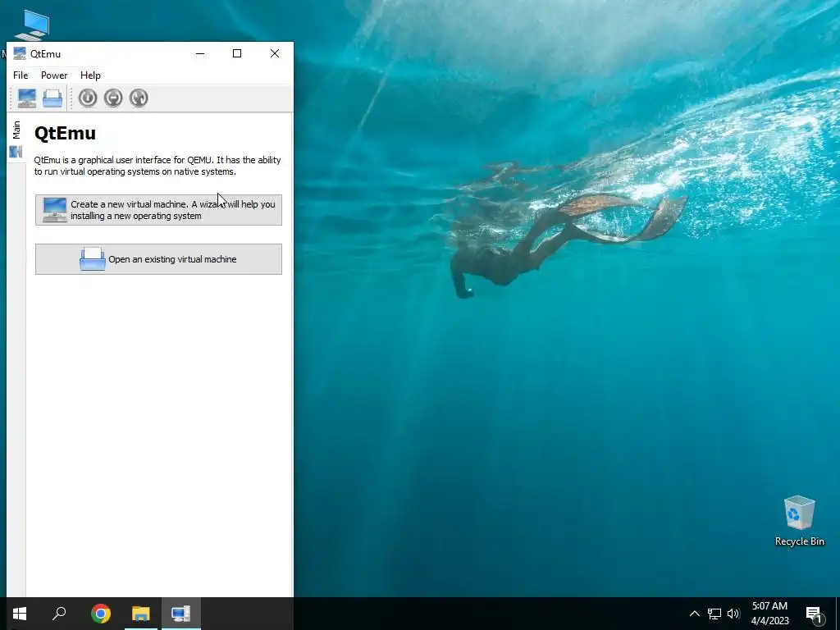Open the Power menu
This screenshot has height=630, width=840.
(x=54, y=75)
